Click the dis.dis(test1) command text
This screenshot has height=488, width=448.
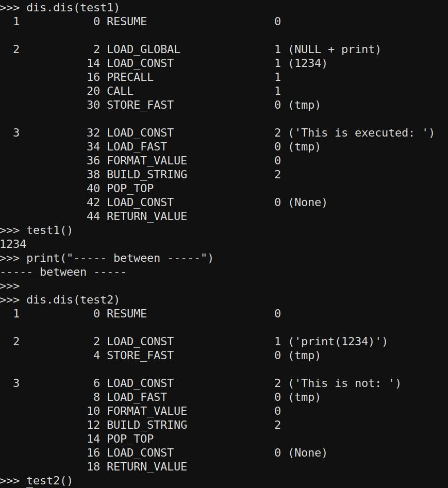[x=73, y=8]
